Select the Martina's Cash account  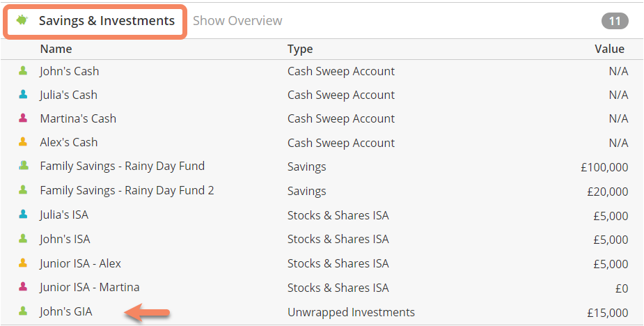point(322,119)
